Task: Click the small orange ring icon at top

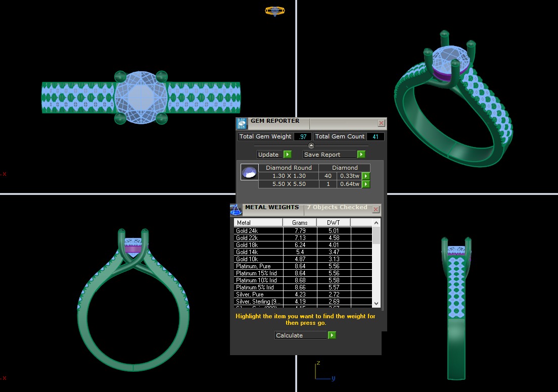Action: [275, 11]
